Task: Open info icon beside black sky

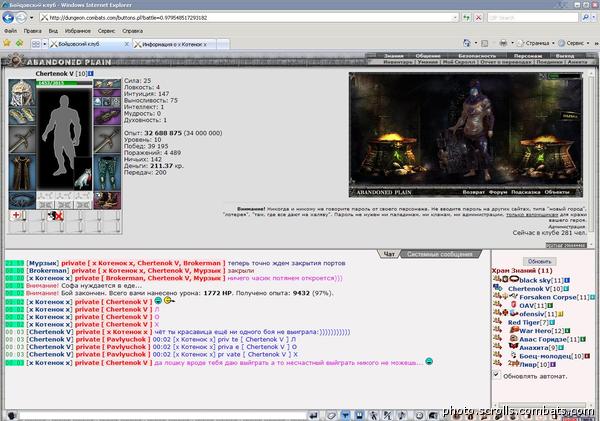Action: tap(567, 280)
